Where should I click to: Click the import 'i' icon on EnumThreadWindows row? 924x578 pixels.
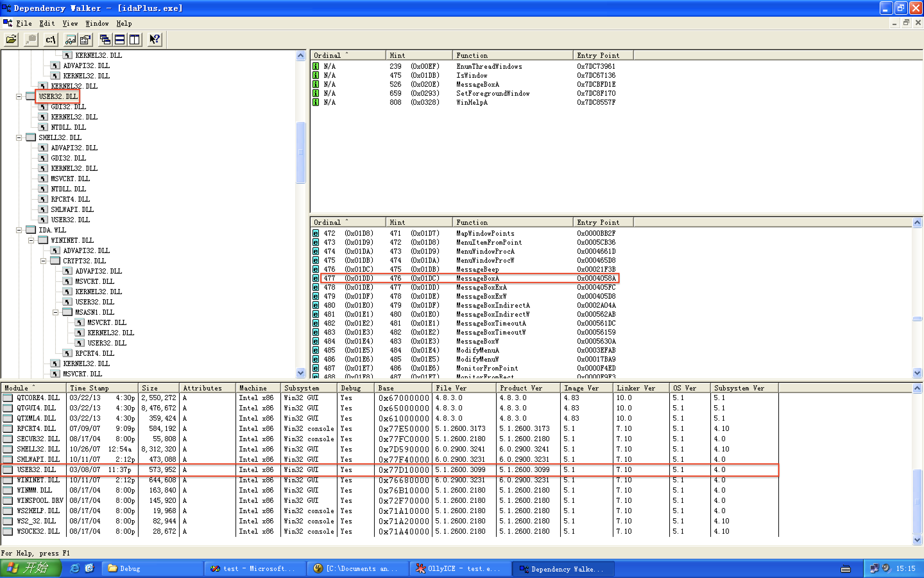[x=316, y=66]
